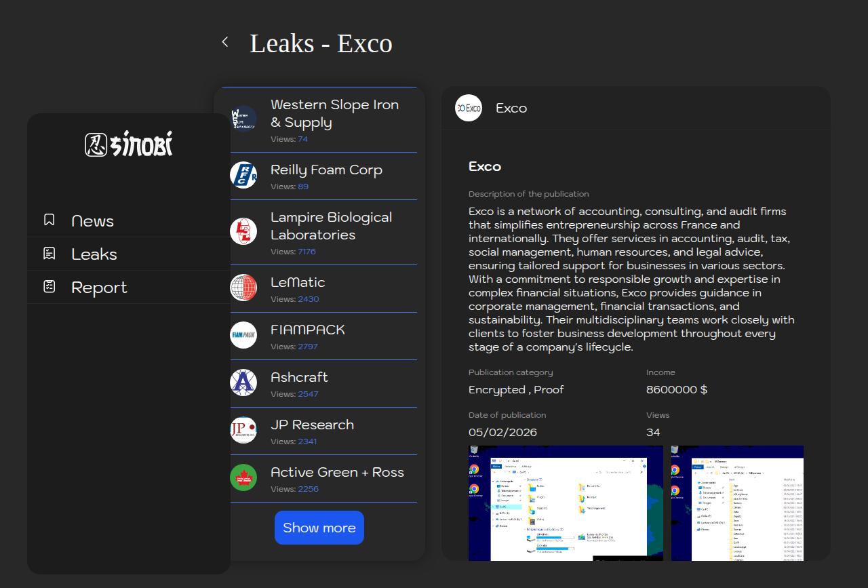This screenshot has width=868, height=588.
Task: Click the Leaks document icon
Action: pos(50,254)
